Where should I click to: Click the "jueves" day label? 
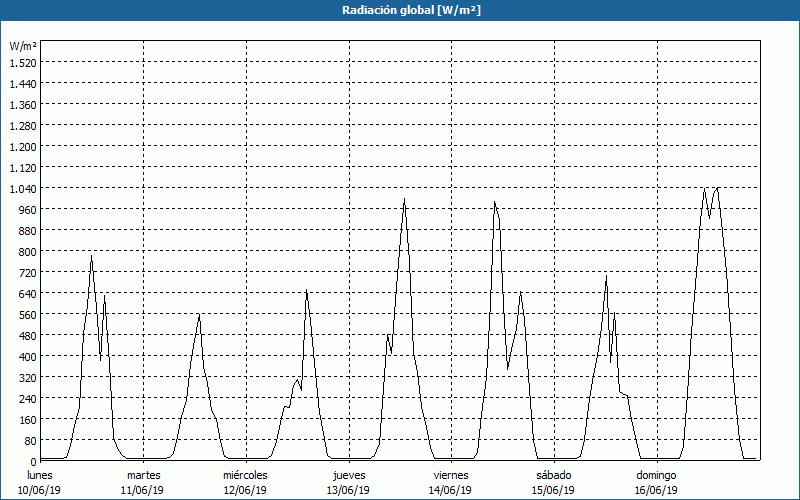pos(349,475)
